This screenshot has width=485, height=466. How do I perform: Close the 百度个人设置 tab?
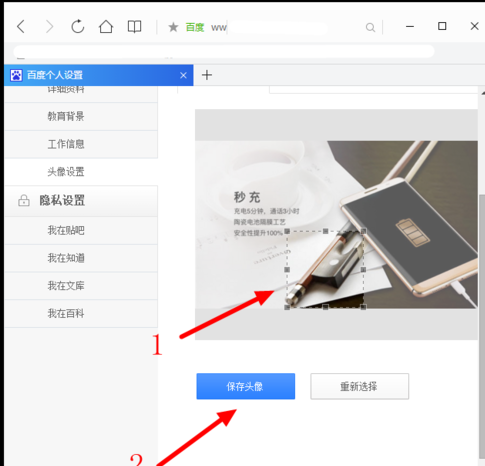183,76
